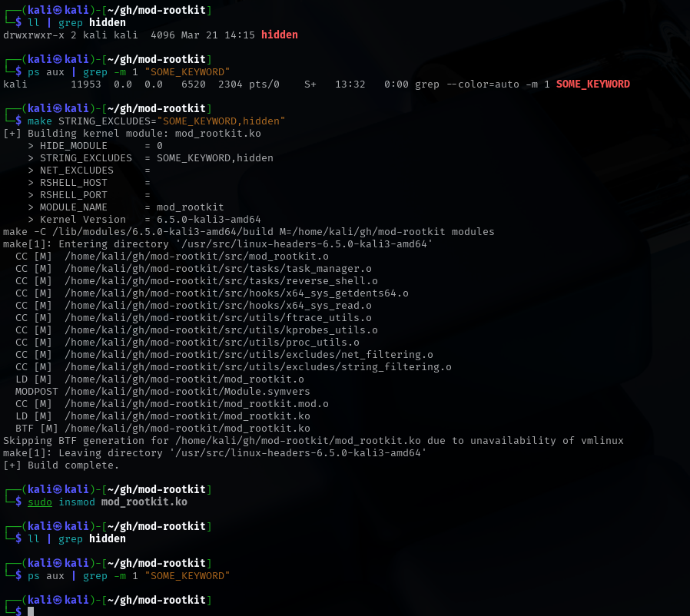
Task: Click the '13:32' start time value
Action: tap(350, 84)
